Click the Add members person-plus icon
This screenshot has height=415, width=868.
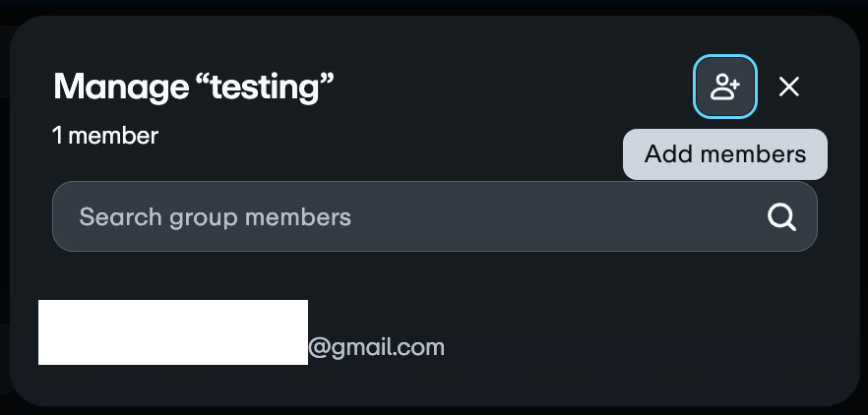click(725, 87)
